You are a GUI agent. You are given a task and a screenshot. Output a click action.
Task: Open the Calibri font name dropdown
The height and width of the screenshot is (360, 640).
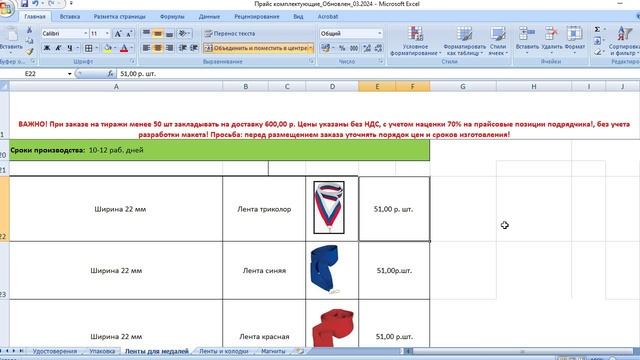(86, 33)
